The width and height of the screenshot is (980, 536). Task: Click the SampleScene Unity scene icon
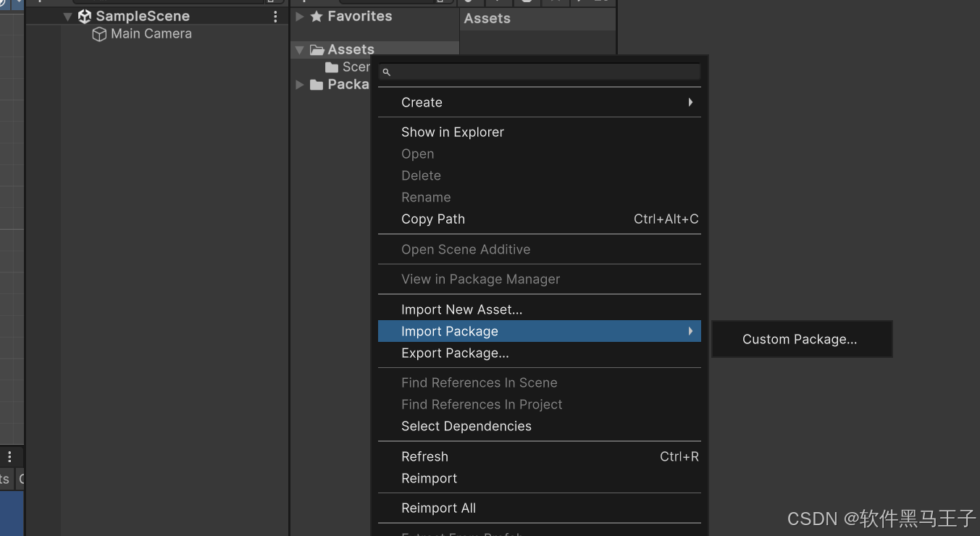click(85, 16)
